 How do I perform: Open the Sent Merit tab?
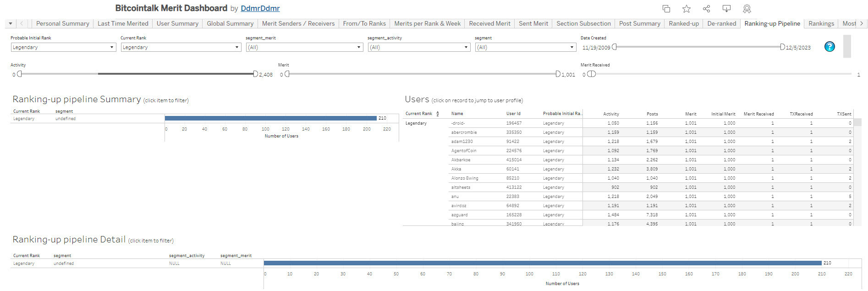533,23
